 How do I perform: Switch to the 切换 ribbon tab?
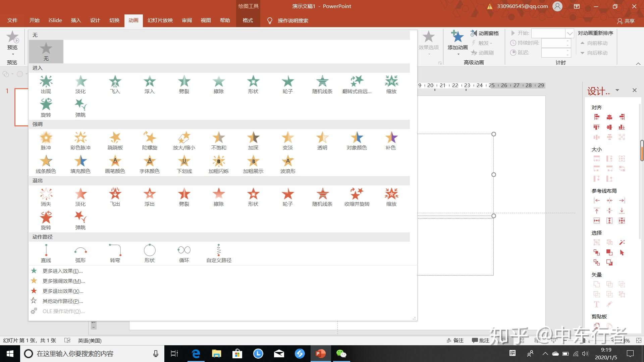pyautogui.click(x=114, y=20)
